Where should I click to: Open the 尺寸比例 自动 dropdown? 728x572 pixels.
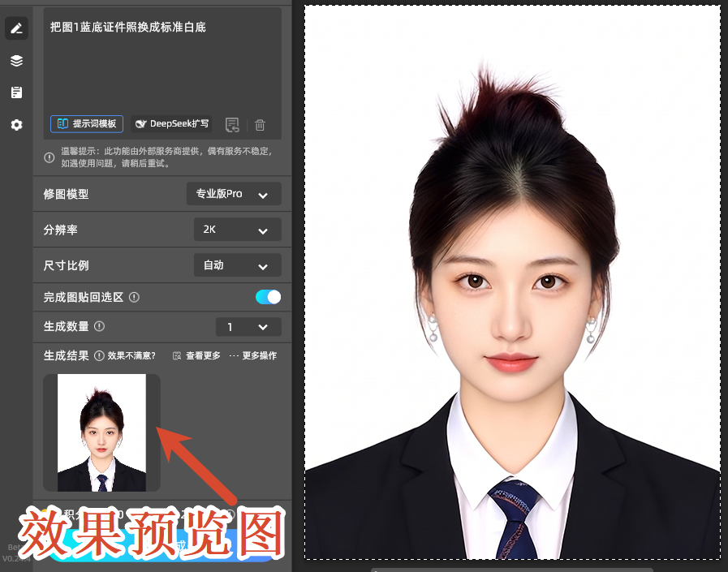[238, 265]
